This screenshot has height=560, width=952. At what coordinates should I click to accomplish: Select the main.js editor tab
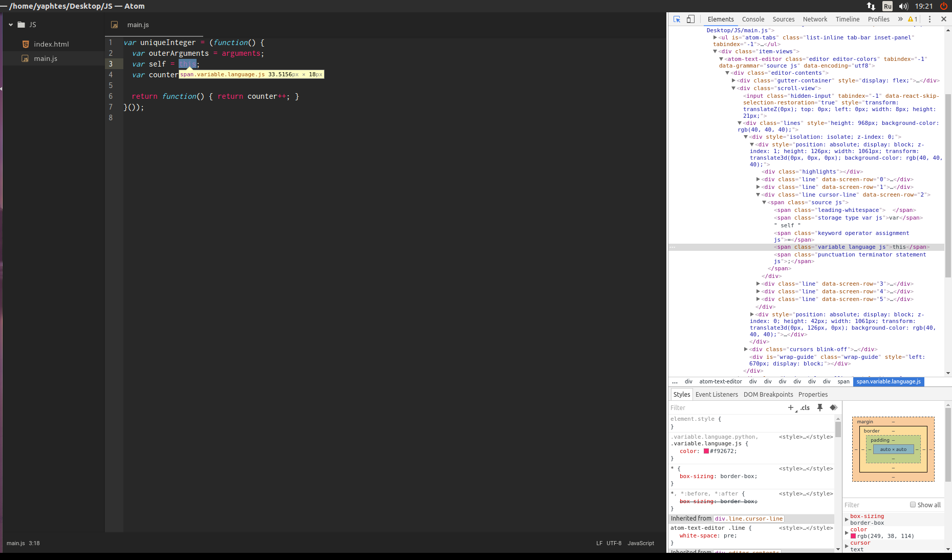138,25
